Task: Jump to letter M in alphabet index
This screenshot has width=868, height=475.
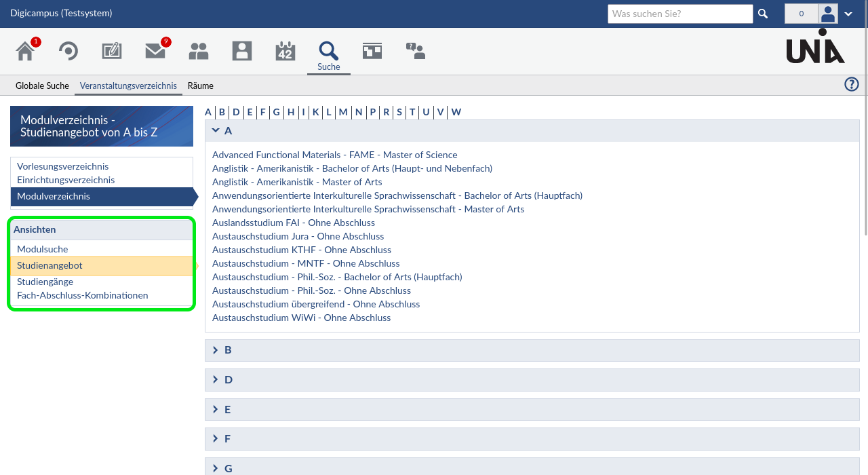Action: 343,112
